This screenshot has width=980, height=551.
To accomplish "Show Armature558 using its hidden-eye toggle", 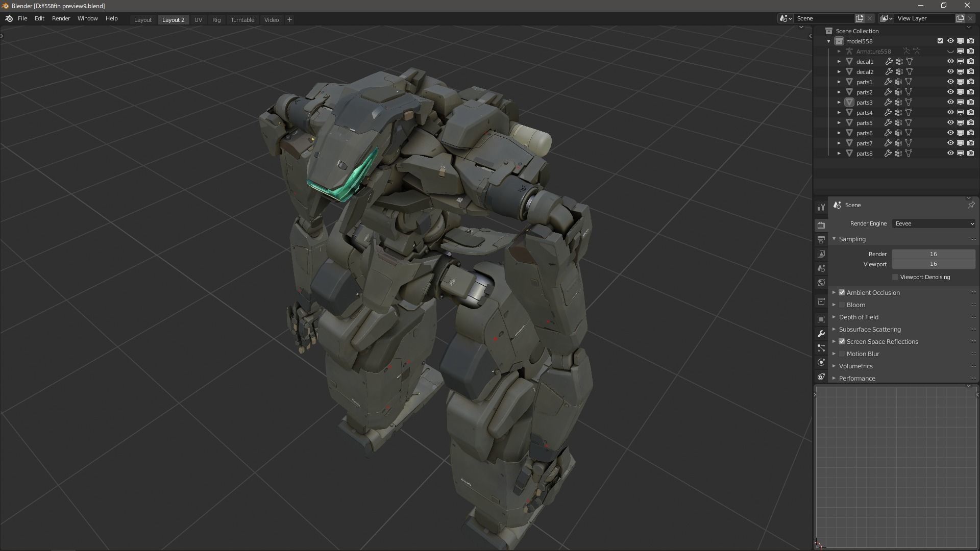I will (950, 51).
